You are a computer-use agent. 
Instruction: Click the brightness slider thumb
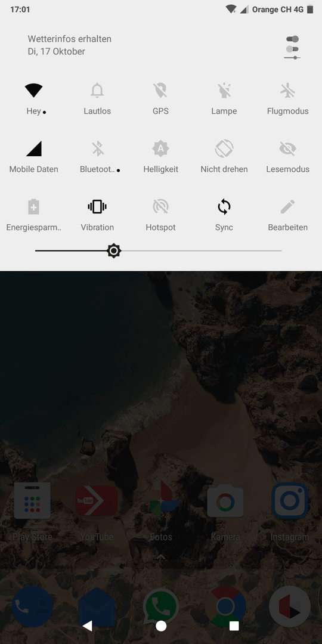114,250
